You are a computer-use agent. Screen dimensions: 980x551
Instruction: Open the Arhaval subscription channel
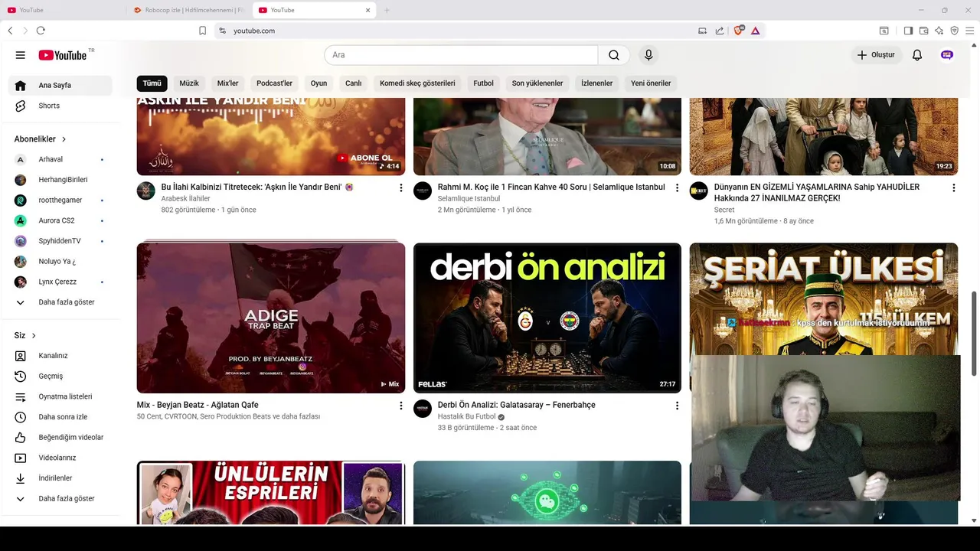point(60,159)
